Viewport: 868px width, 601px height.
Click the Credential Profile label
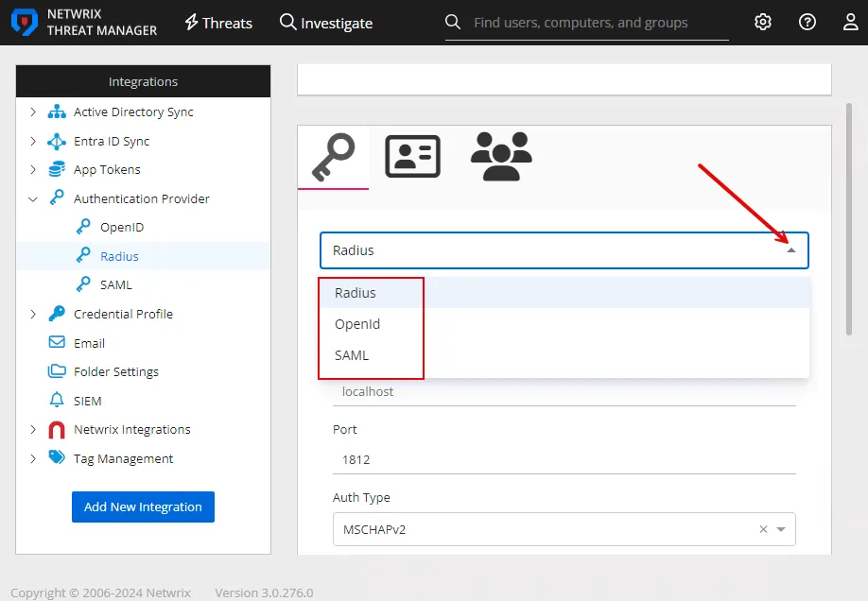pos(123,314)
